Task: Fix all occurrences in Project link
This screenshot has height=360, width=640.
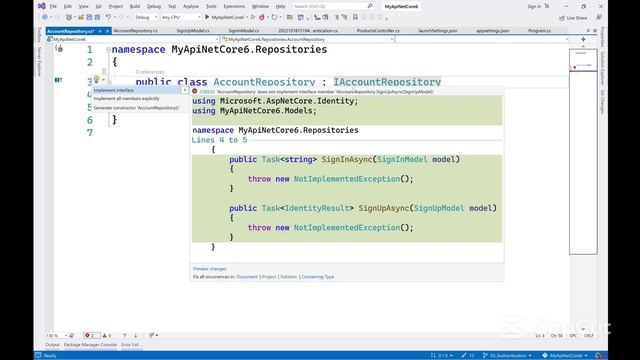Action: point(269,277)
